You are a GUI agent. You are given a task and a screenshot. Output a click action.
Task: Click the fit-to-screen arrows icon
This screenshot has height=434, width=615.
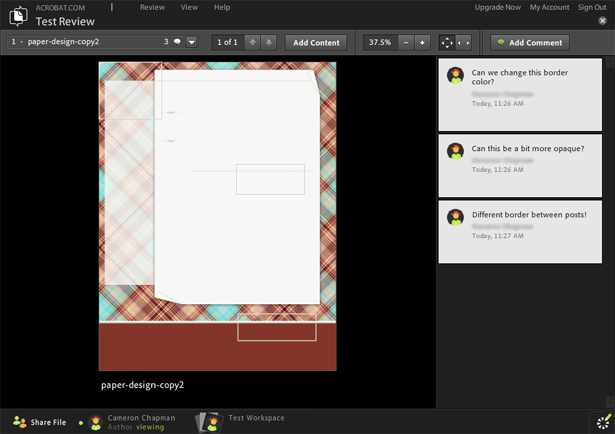447,43
